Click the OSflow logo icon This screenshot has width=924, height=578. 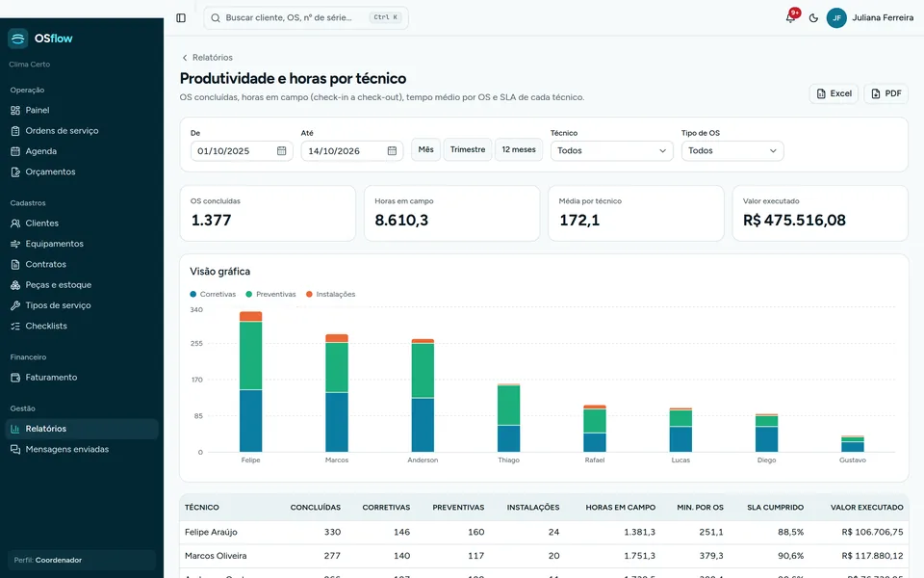click(x=17, y=39)
